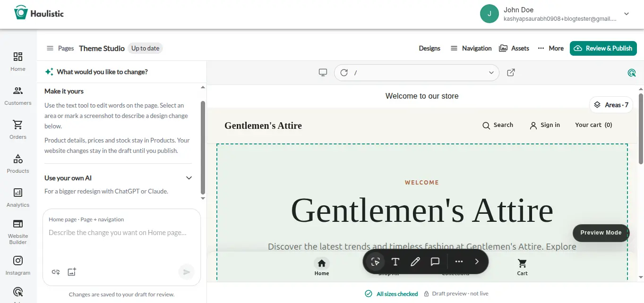Open the page URL path dropdown
Image resolution: width=644 pixels, height=303 pixels.
[x=491, y=73]
